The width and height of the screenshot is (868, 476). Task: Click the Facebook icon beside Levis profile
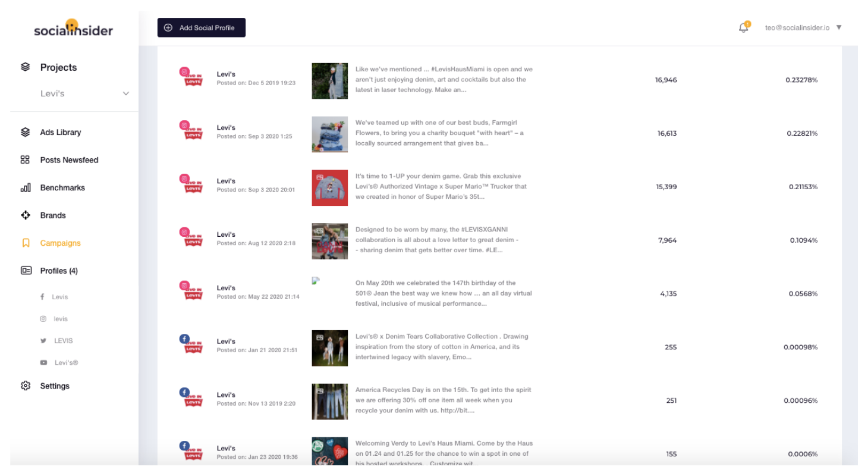pos(43,297)
